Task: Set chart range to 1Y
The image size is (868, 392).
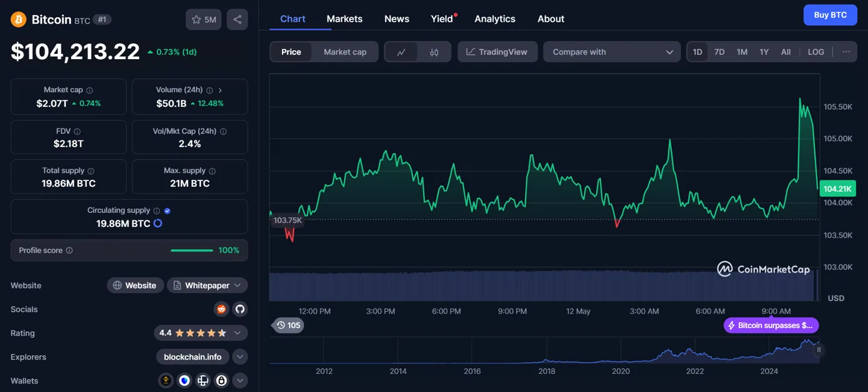Action: pos(764,52)
